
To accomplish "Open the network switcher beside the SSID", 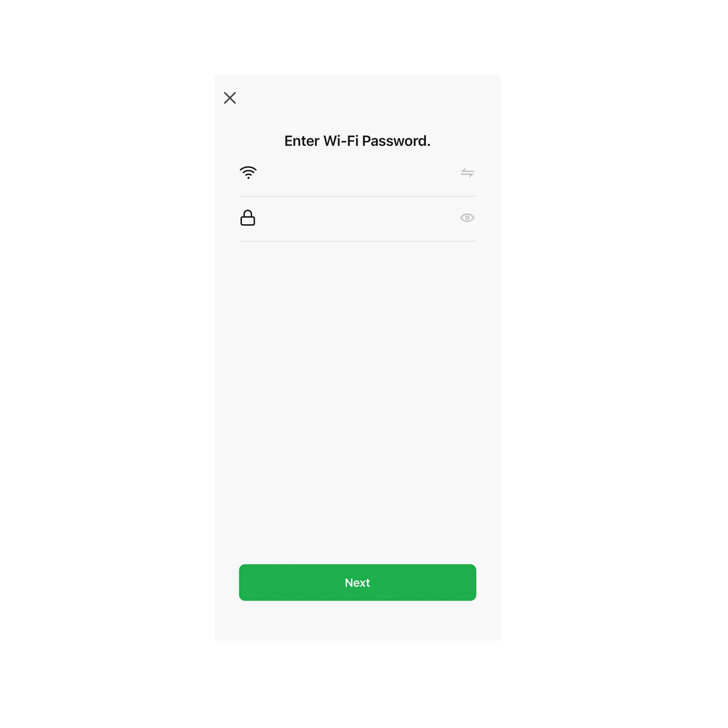I will tap(467, 173).
